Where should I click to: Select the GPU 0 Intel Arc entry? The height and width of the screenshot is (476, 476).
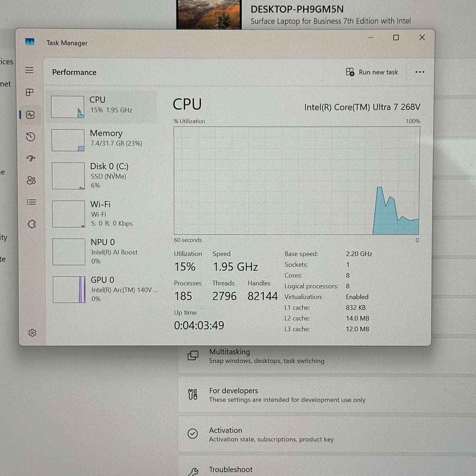click(x=104, y=289)
